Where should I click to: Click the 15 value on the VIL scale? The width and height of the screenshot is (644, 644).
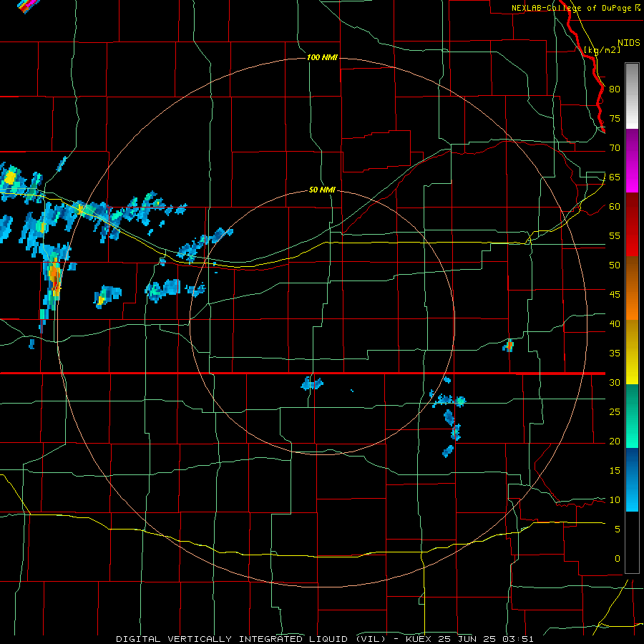click(x=615, y=471)
